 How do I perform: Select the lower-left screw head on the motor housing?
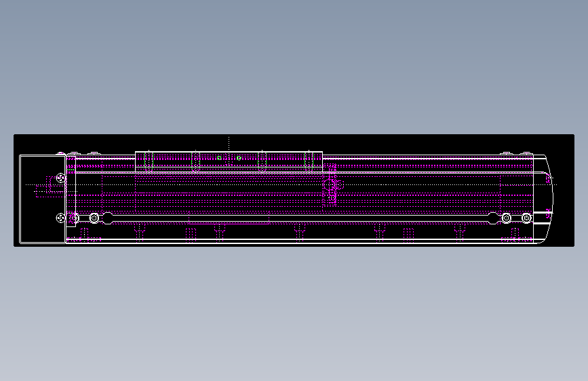point(60,218)
